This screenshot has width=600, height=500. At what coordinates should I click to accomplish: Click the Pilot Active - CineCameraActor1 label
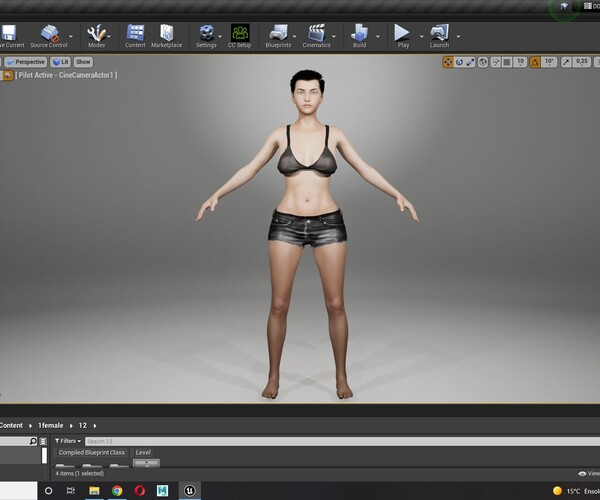[x=66, y=75]
